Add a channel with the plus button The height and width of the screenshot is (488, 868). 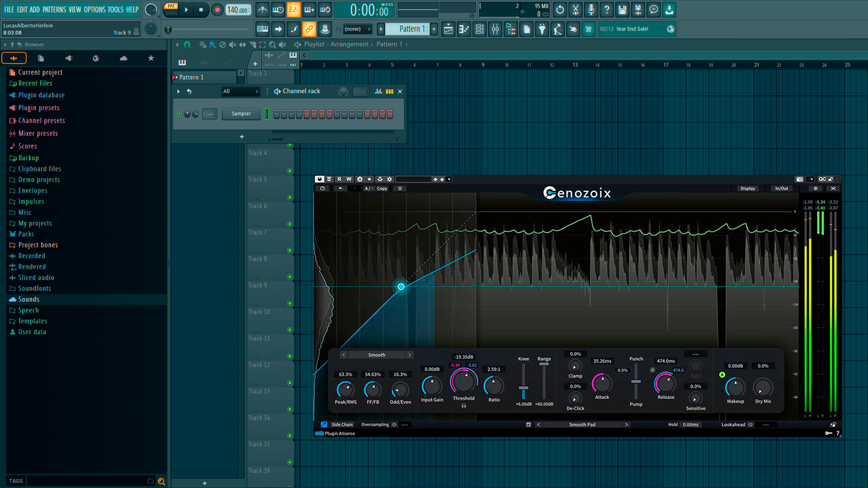point(241,137)
